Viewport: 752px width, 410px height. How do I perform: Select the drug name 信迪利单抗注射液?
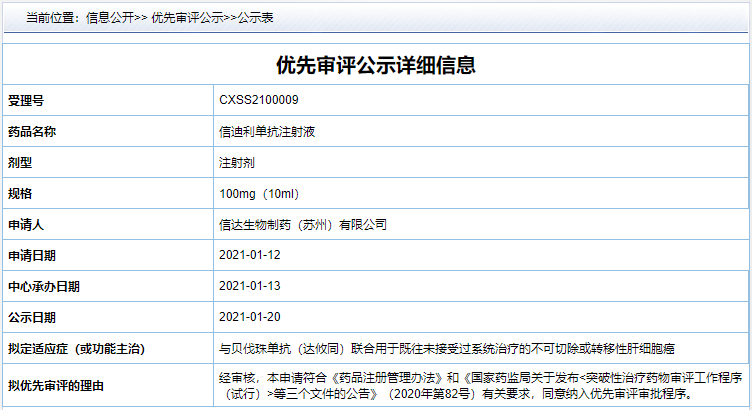click(267, 131)
